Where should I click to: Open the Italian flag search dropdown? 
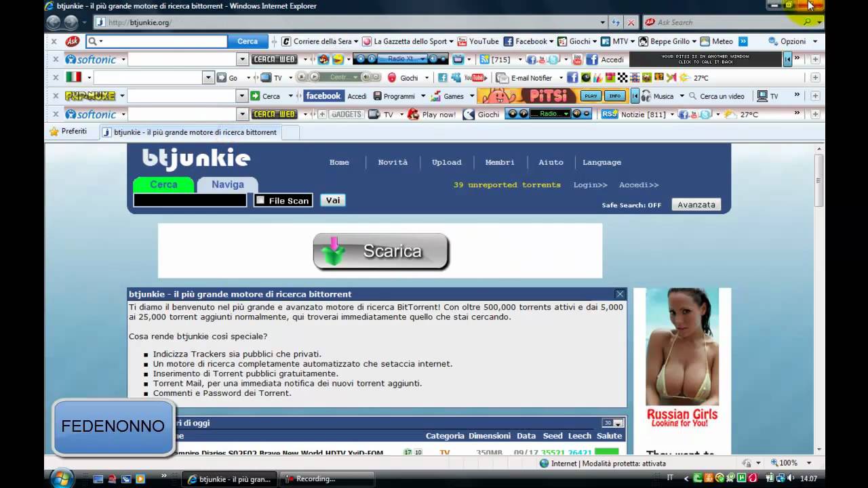point(209,78)
